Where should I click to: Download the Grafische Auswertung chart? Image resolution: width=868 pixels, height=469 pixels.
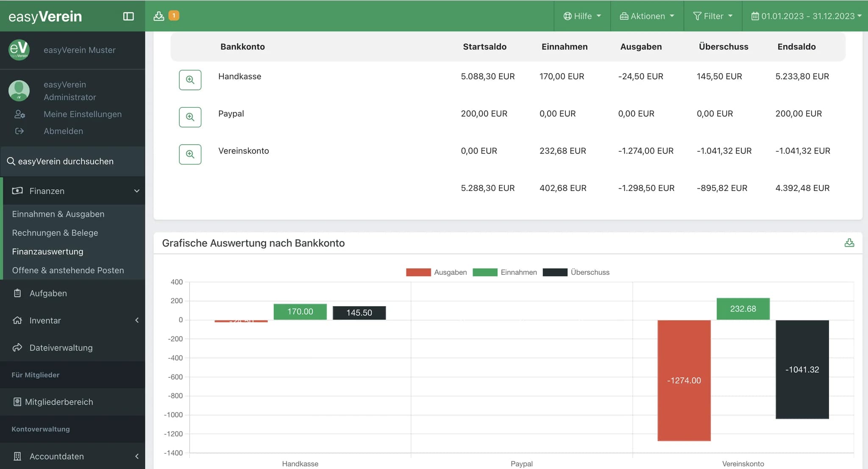pos(849,243)
